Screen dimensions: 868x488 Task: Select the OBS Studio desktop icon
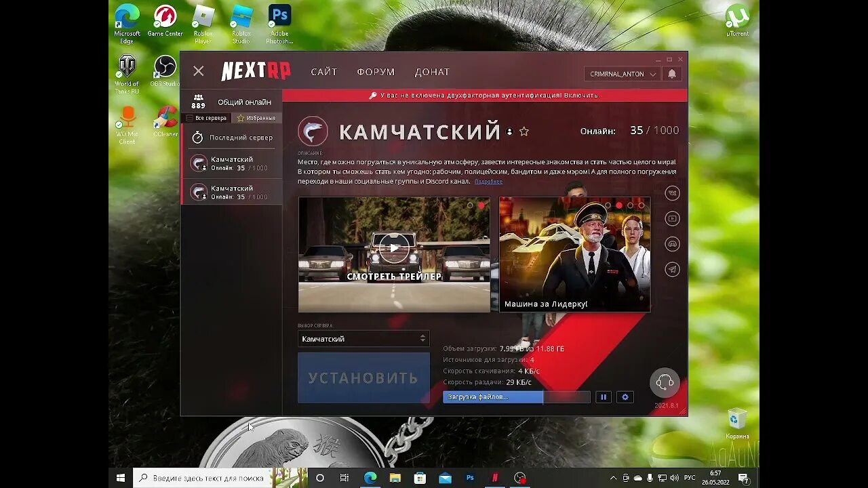coord(165,71)
